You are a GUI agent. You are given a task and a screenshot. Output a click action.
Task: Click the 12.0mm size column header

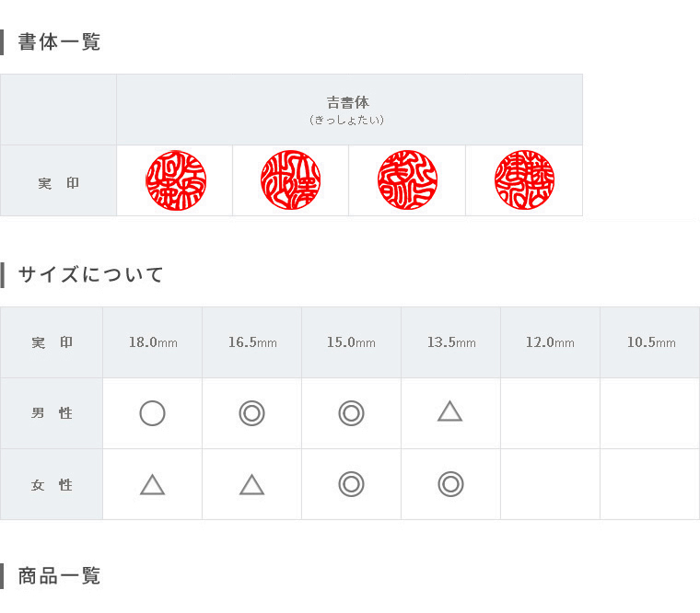(x=550, y=342)
